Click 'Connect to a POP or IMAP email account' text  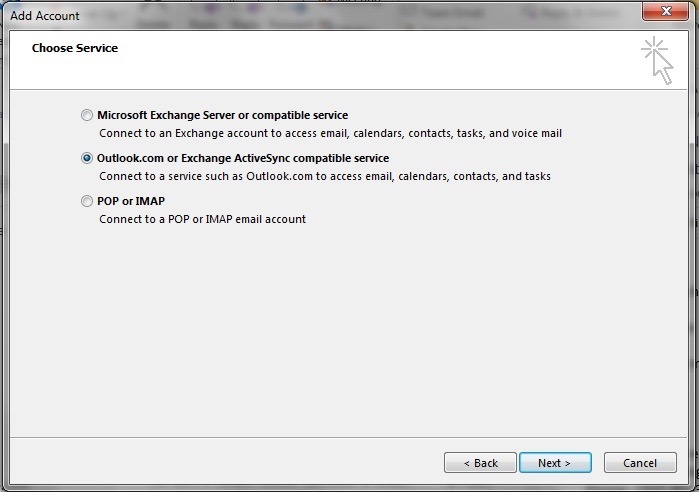click(203, 219)
